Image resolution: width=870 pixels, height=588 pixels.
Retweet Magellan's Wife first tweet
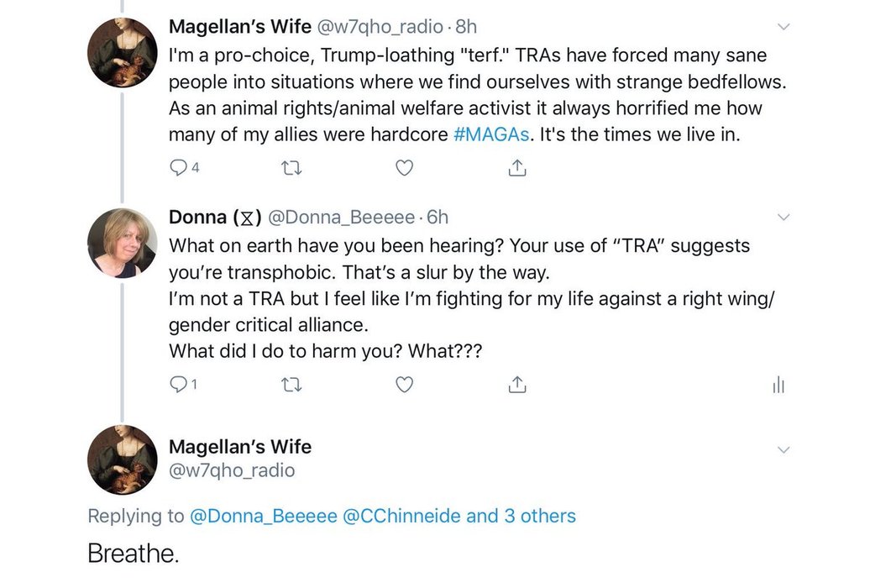[x=291, y=168]
